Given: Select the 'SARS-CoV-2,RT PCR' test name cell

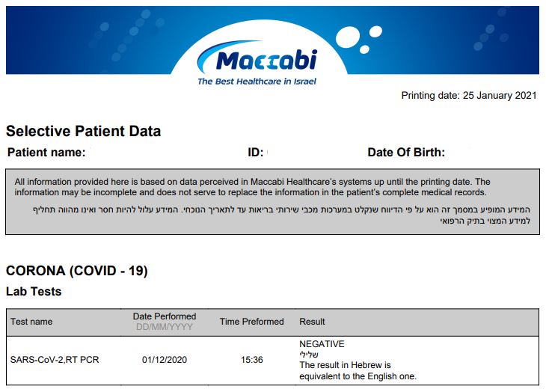Looking at the screenshot, I should click(55, 360).
